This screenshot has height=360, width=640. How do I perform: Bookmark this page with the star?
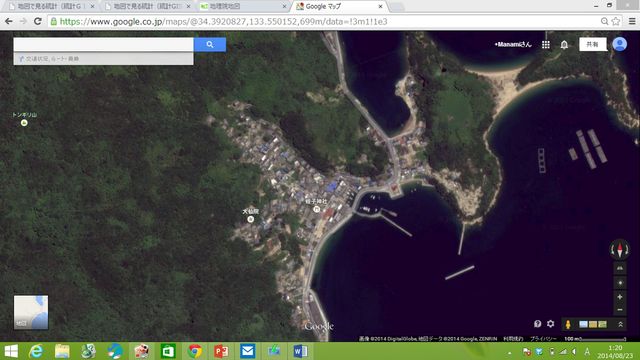pyautogui.click(x=616, y=21)
